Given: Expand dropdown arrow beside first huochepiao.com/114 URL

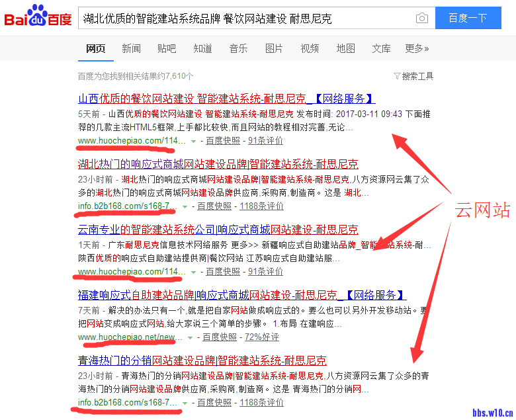Looking at the screenshot, I should coord(193,142).
